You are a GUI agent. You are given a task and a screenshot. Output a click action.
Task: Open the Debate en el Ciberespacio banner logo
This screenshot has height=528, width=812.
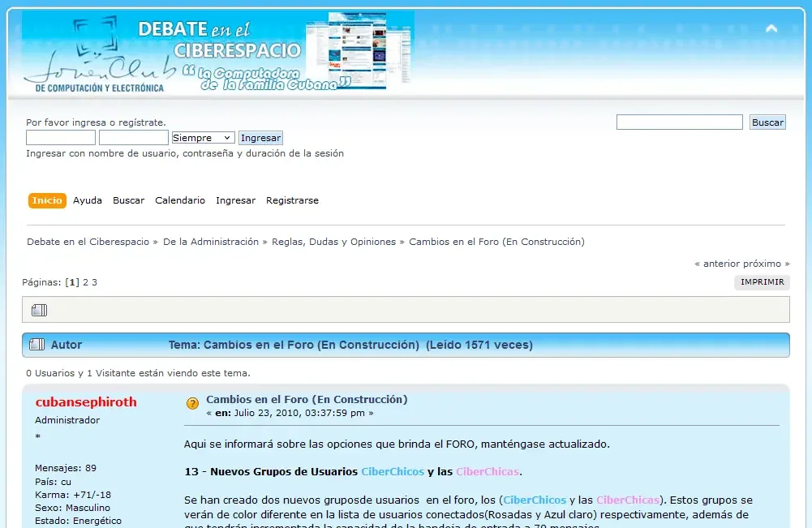pyautogui.click(x=217, y=52)
